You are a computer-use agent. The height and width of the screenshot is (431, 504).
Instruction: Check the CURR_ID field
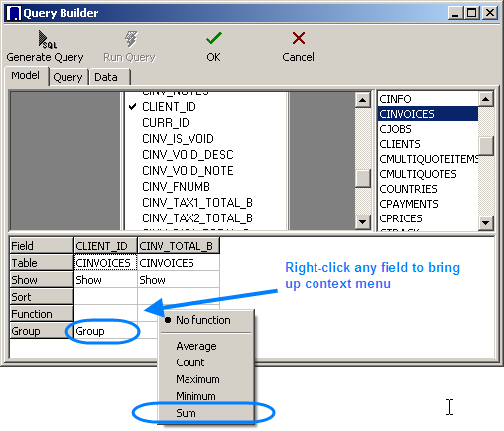(x=166, y=123)
